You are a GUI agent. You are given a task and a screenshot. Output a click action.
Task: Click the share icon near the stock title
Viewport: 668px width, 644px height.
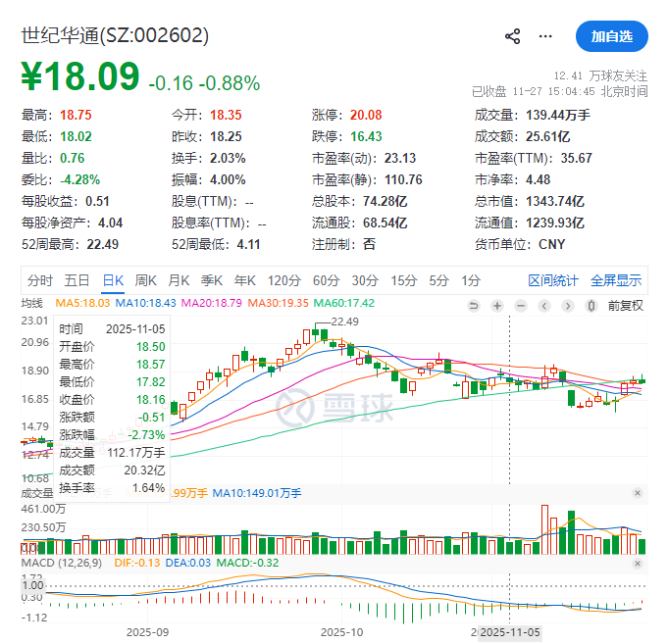point(512,36)
